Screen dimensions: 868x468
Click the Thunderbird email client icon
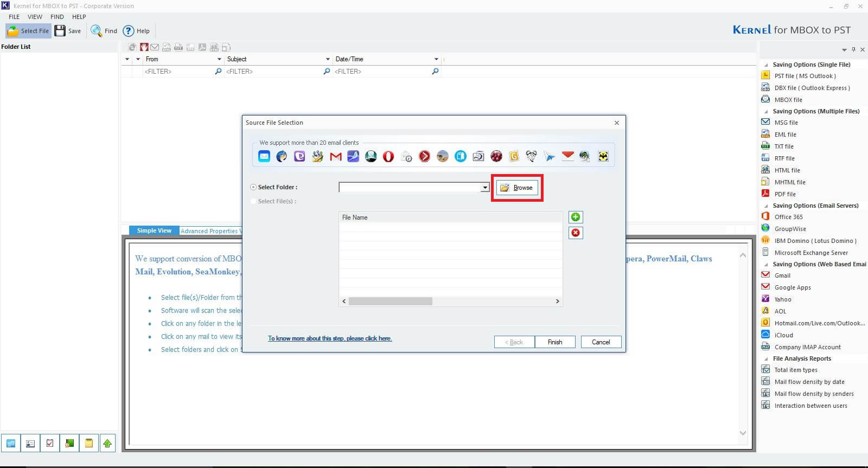point(282,157)
